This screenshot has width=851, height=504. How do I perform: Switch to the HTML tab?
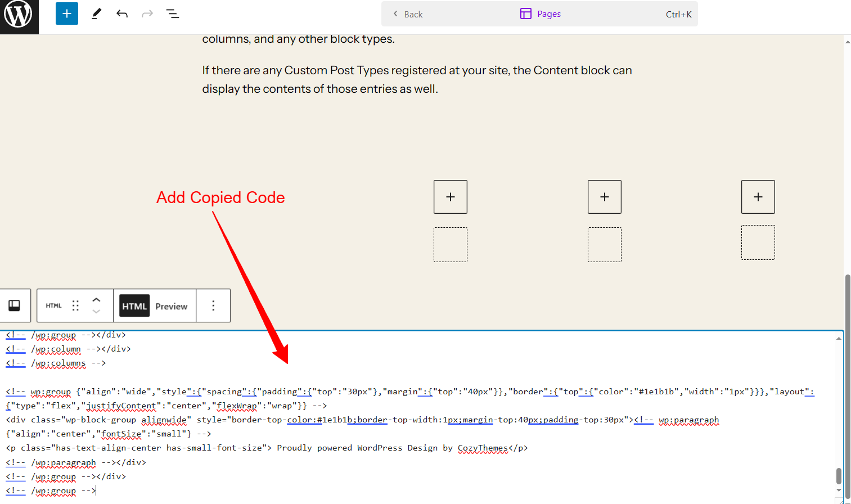click(134, 306)
